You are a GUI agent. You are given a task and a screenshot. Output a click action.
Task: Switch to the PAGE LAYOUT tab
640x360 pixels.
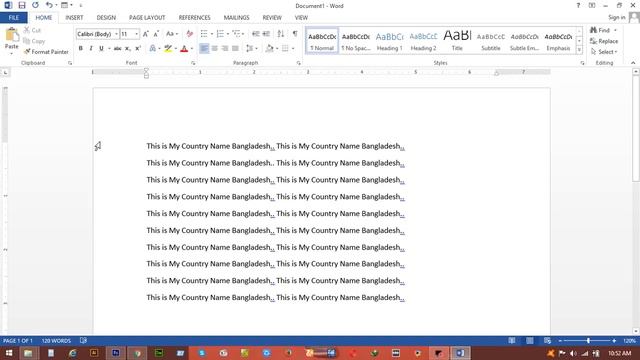(147, 18)
